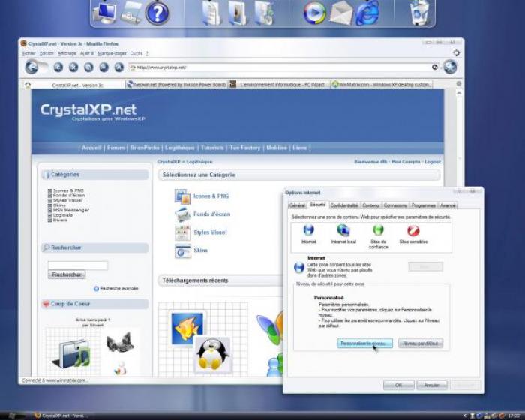Open the documents folder in the dock
The image size is (525, 420).
click(x=211, y=13)
